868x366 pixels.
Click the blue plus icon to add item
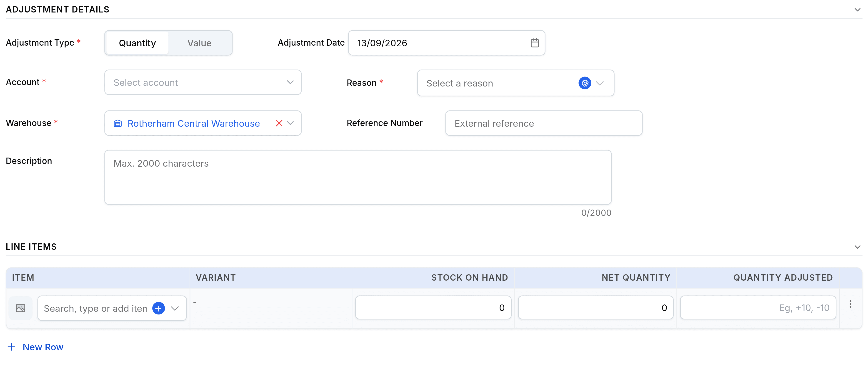pyautogui.click(x=158, y=308)
